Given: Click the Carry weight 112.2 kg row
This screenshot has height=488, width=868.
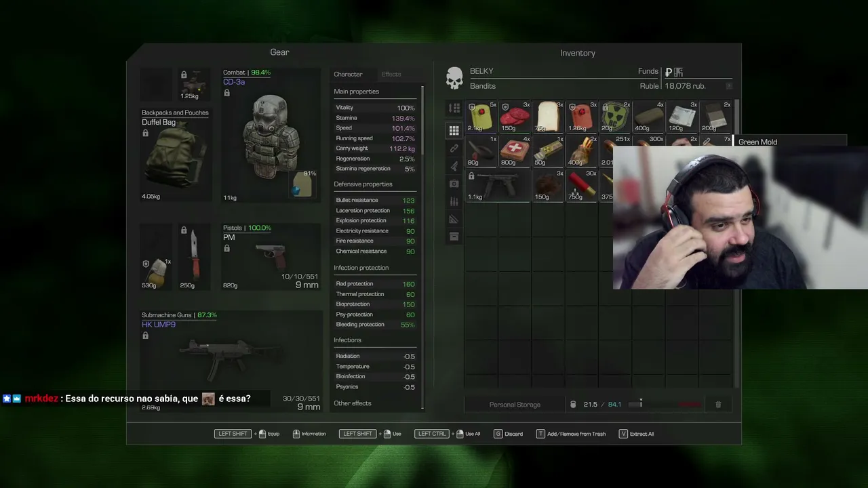Looking at the screenshot, I should tap(375, 148).
